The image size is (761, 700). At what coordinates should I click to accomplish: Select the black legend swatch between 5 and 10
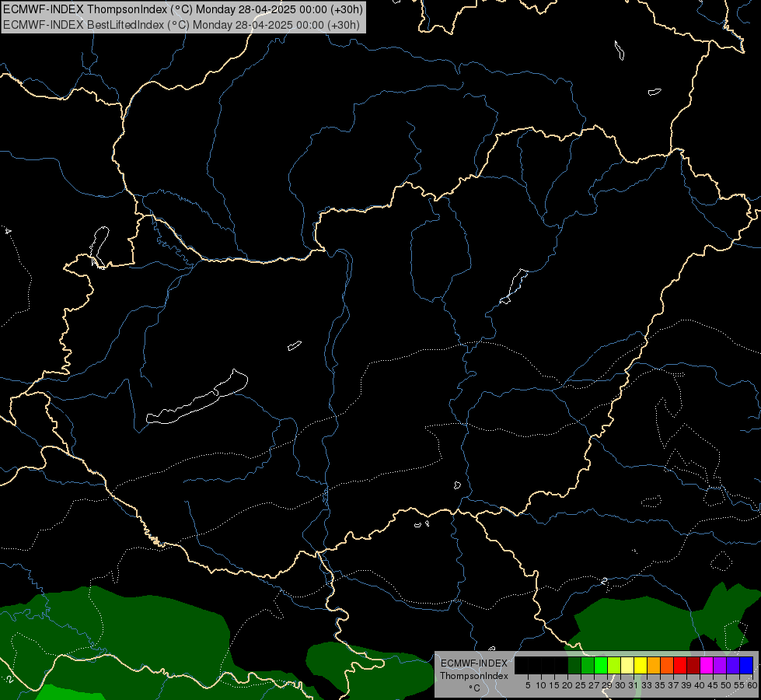534,665
